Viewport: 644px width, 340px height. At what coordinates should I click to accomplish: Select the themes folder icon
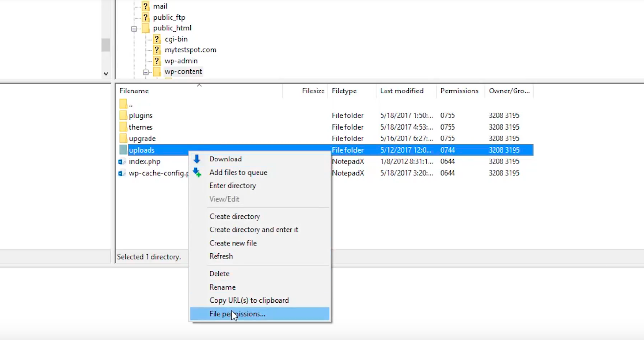click(123, 127)
